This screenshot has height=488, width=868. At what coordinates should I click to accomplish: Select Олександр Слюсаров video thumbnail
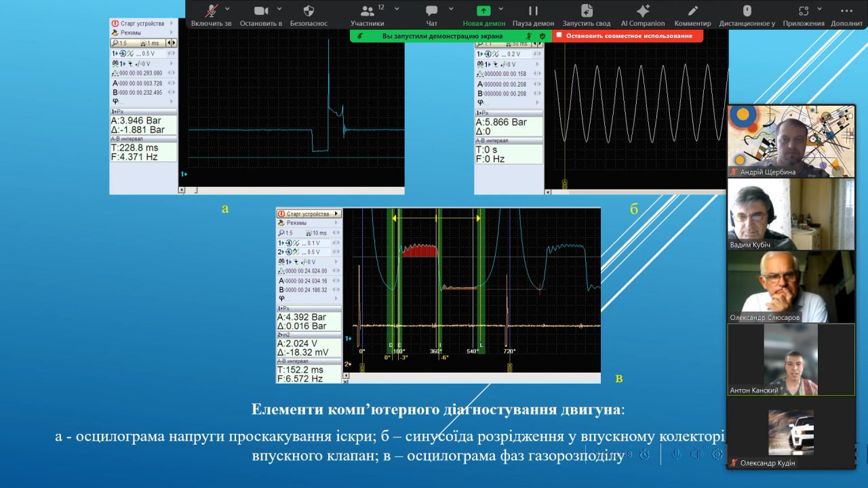click(x=791, y=287)
